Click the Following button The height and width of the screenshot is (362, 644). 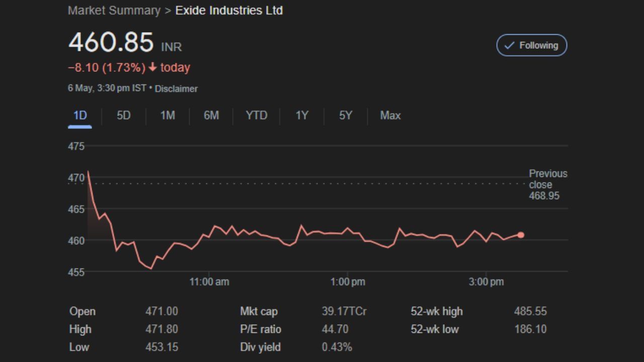[x=531, y=45]
